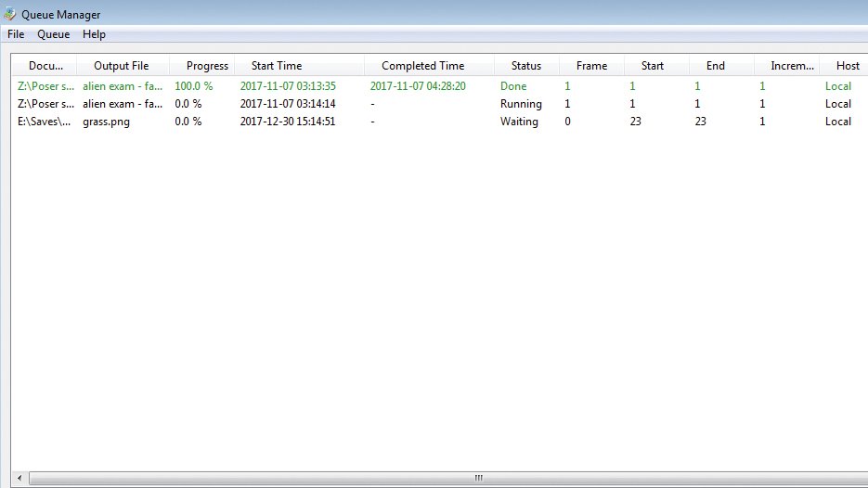Open the Help menu

94,34
